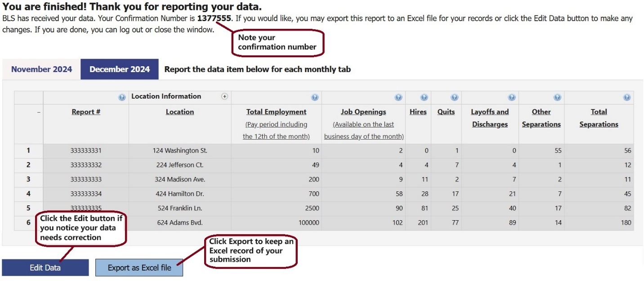The height and width of the screenshot is (281, 644).
Task: Select the December 2024 tab
Action: click(x=120, y=69)
